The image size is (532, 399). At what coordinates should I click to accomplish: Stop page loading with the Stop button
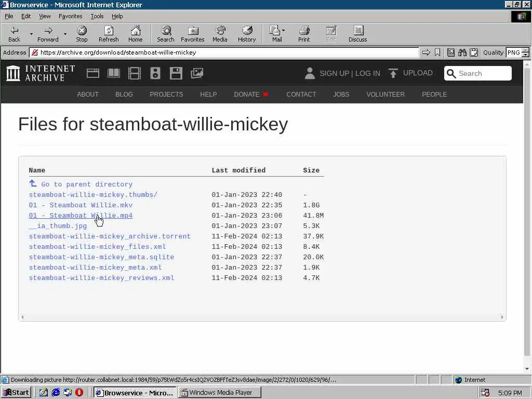[82, 34]
